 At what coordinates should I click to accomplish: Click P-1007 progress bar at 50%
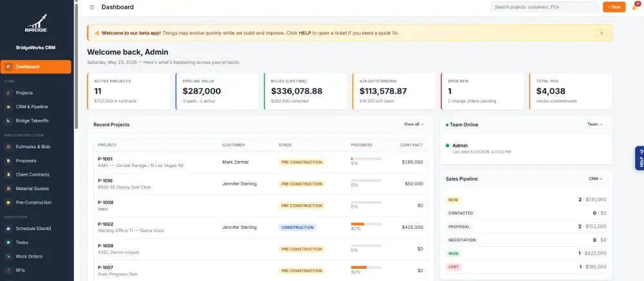click(x=366, y=267)
